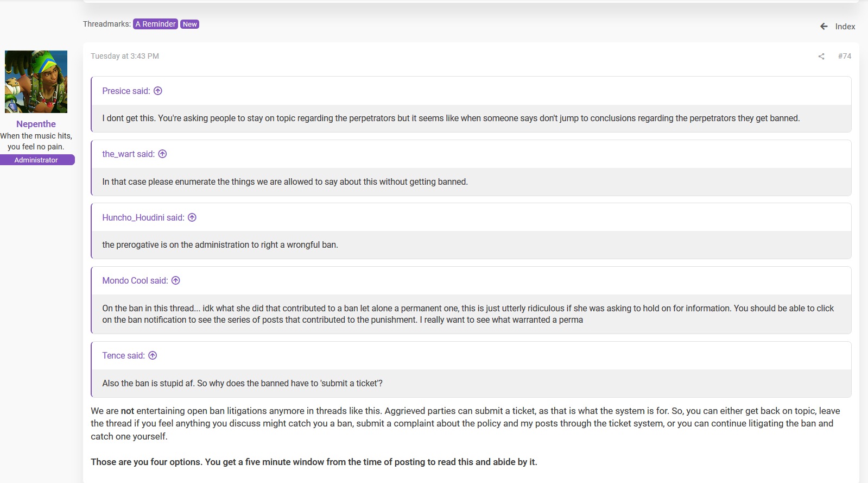Click Nepenthe's avatar image
This screenshot has width=868, height=483.
coord(36,81)
